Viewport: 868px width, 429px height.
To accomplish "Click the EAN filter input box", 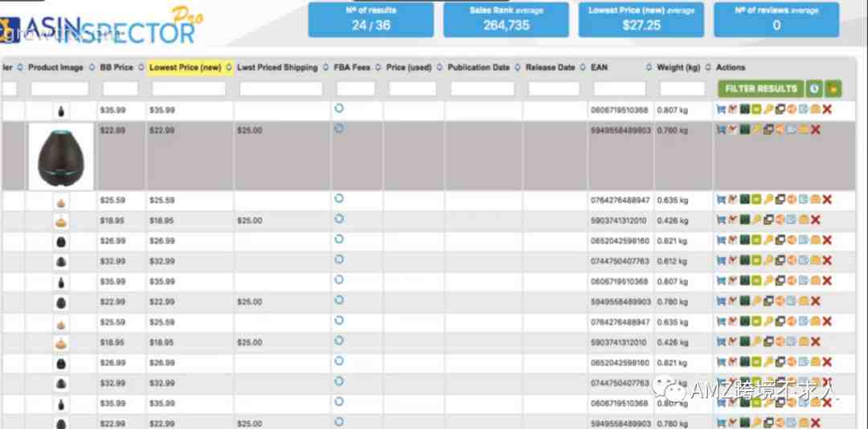I will [619, 88].
